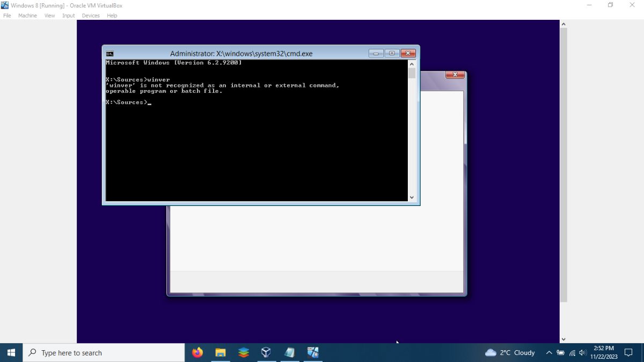Click the cmd scrollbar up arrow
This screenshot has width=644, height=362.
[x=412, y=64]
